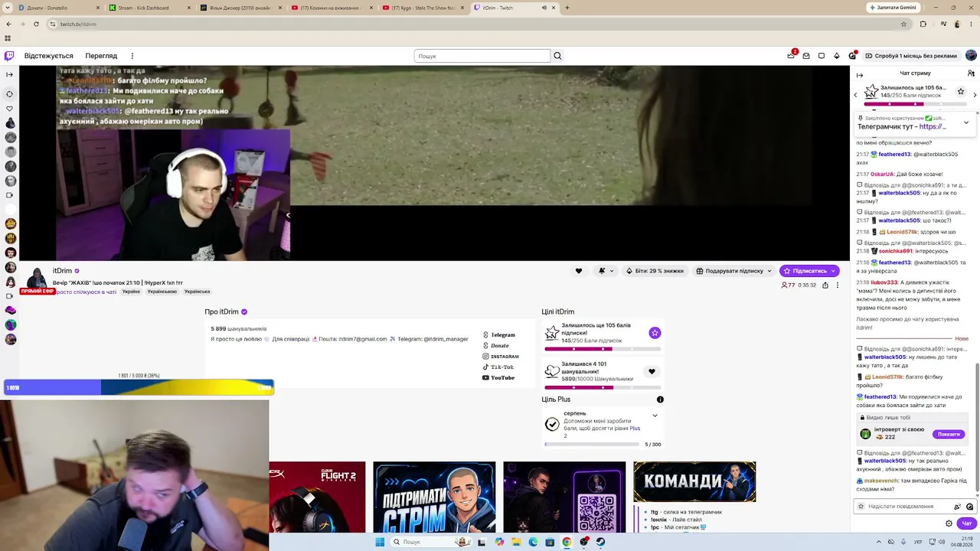980x551 pixels.
Task: Open chat settings gear
Action: [x=949, y=523]
